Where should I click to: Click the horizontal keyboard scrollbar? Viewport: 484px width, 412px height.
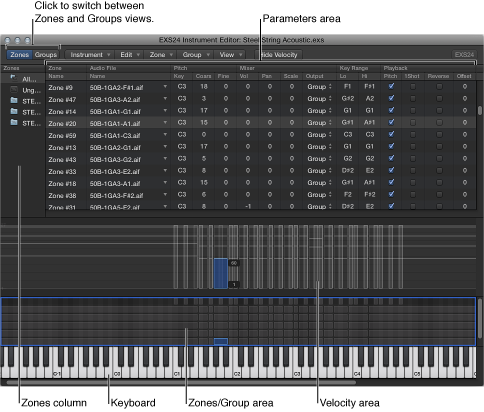click(x=181, y=382)
